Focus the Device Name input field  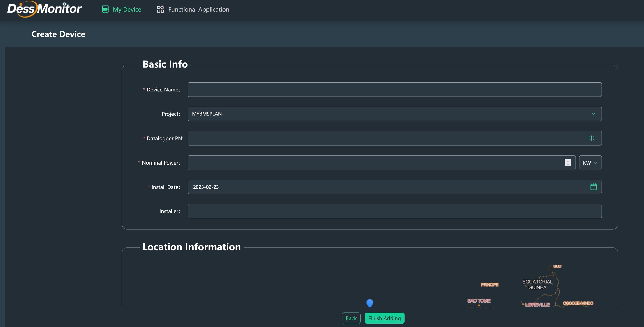[394, 89]
